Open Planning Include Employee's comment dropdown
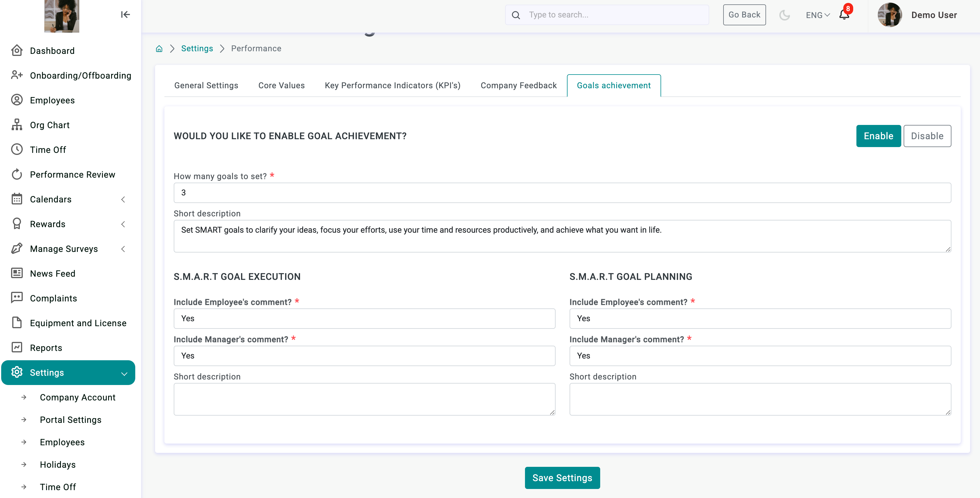980x498 pixels. tap(760, 318)
